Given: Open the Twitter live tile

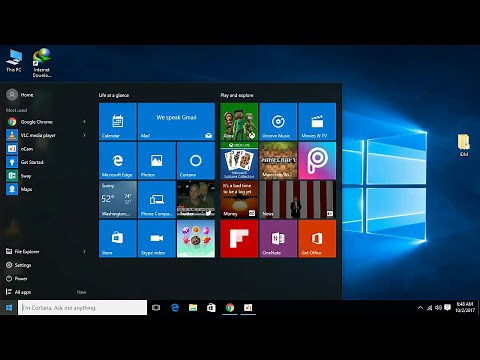Looking at the screenshot, I should click(196, 199).
